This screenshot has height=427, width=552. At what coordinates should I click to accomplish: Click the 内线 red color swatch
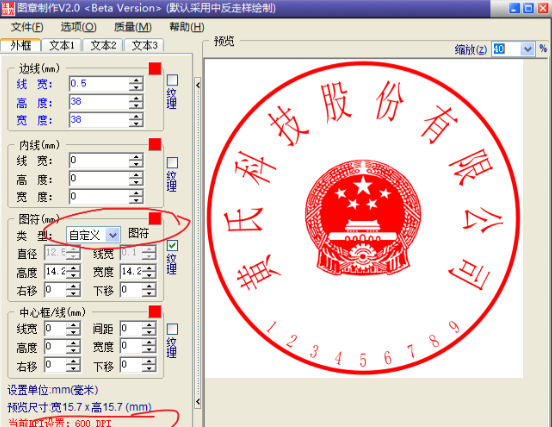[x=155, y=144]
